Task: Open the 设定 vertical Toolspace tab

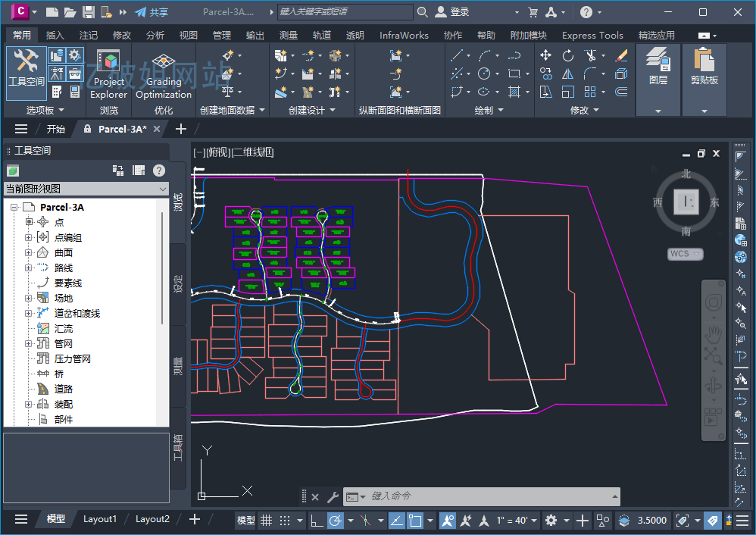Action: (178, 285)
